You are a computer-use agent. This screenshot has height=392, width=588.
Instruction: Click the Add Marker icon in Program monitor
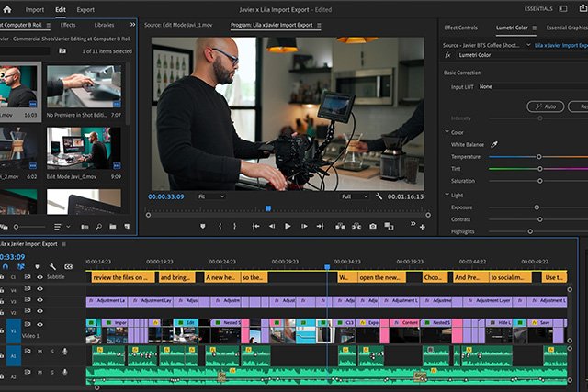click(202, 225)
